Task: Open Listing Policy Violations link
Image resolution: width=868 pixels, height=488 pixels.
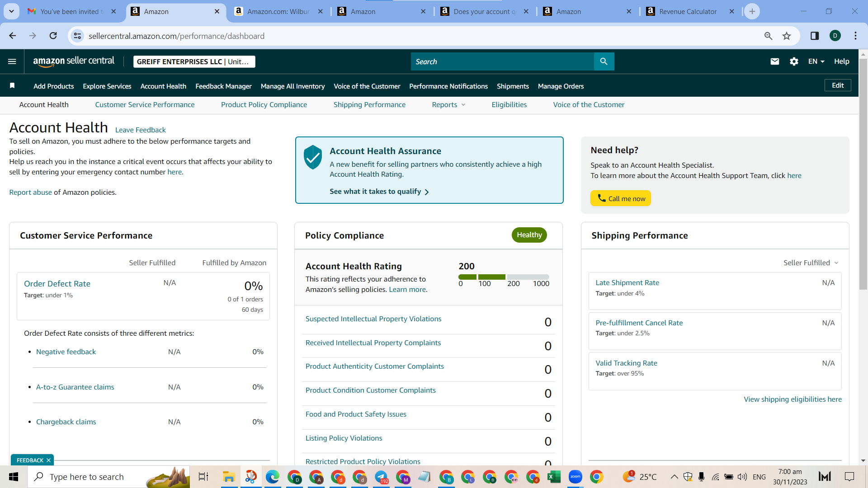Action: [x=344, y=438]
